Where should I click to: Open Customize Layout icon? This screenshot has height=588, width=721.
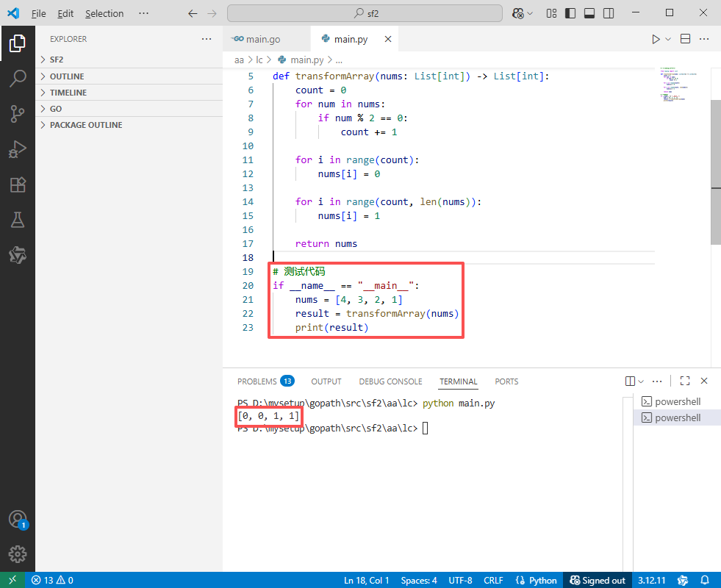tap(551, 13)
